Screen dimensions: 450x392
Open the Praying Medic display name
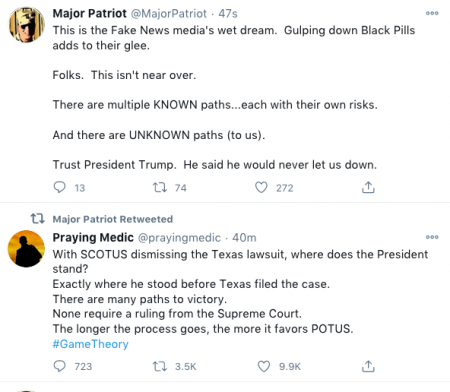(x=93, y=238)
